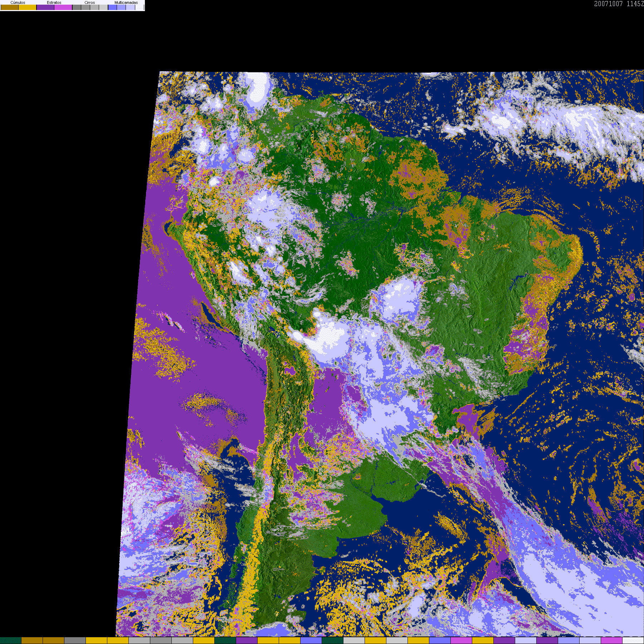The image size is (644, 644).
Task: Select the Estratos legend label
Action: tap(54, 3)
